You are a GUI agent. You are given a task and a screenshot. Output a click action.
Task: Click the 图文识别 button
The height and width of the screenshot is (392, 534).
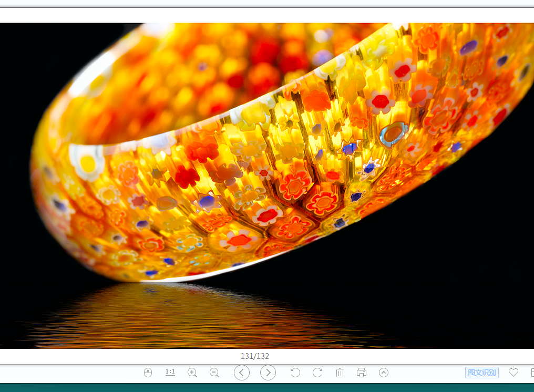click(x=482, y=373)
